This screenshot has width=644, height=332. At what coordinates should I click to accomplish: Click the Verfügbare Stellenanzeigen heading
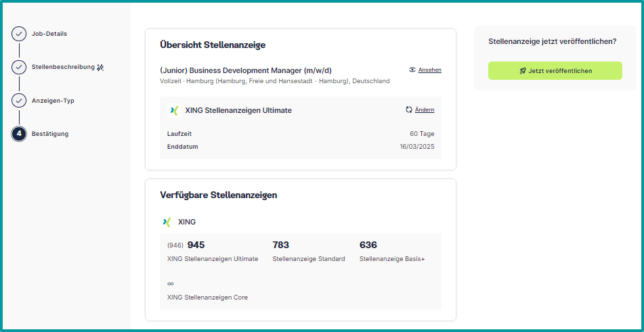click(x=219, y=195)
